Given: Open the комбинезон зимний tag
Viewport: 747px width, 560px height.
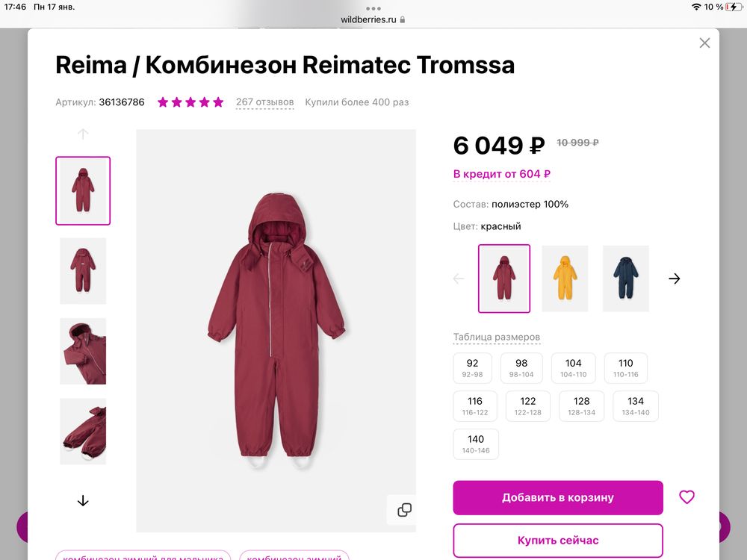Looking at the screenshot, I should (294, 557).
